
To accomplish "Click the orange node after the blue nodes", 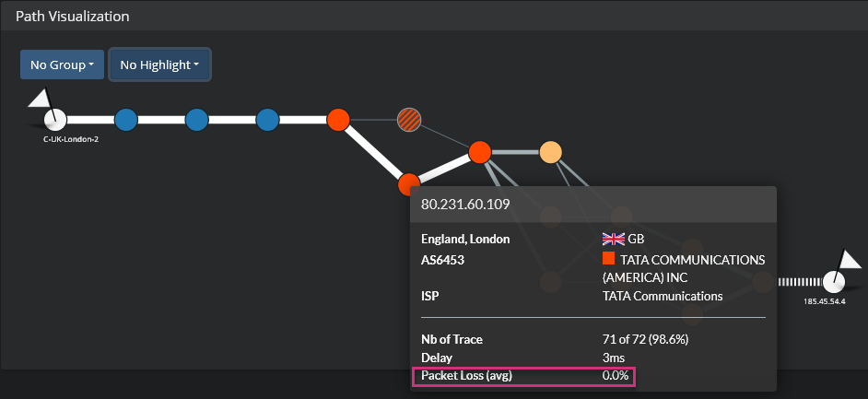I will point(338,120).
